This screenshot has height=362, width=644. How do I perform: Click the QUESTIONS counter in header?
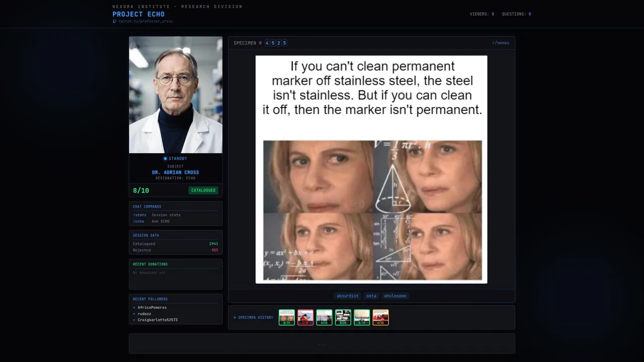point(516,14)
